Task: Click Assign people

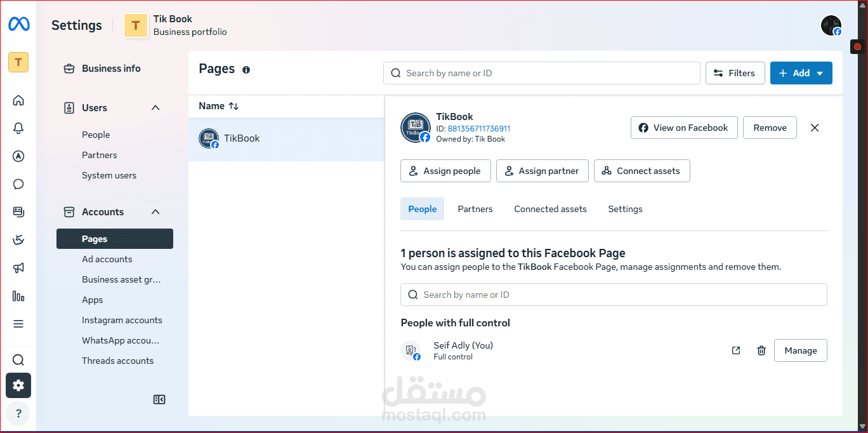Action: click(x=445, y=171)
